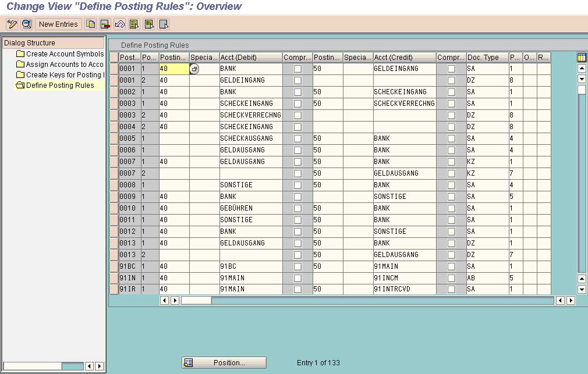Select row 0012 with its row selector
The width and height of the screenshot is (588, 374).
114,231
